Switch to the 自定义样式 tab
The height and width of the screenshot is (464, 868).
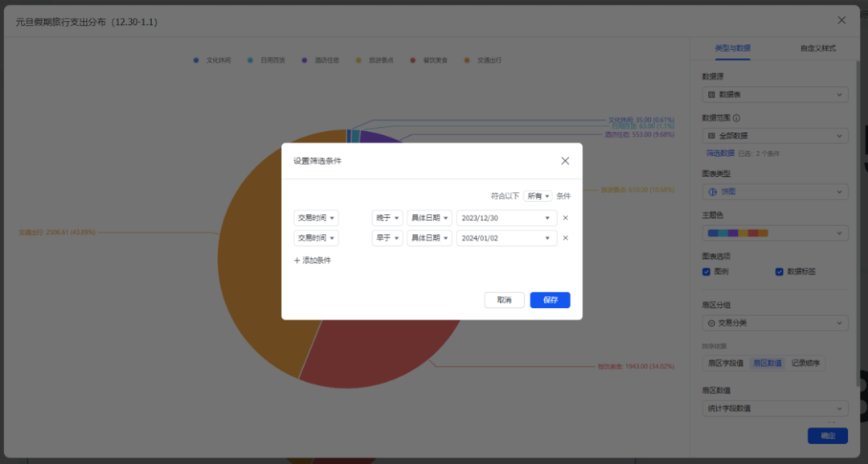[817, 48]
